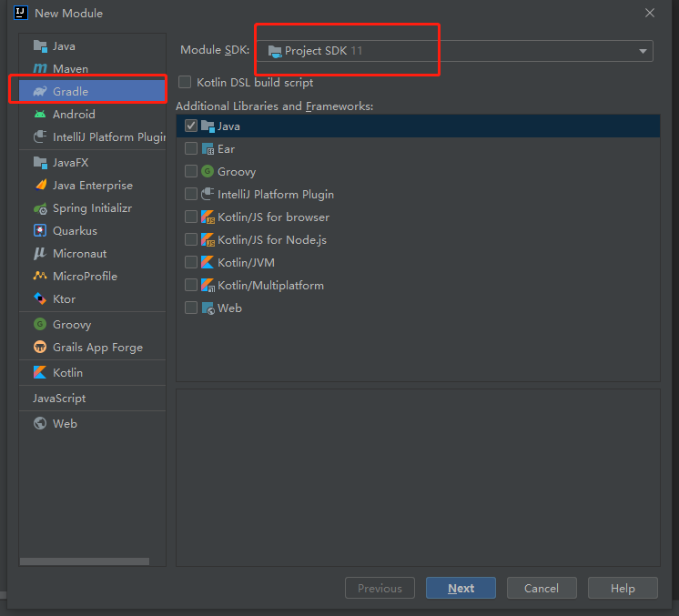The image size is (679, 616).
Task: Click the Spring Initializr leaf icon
Action: point(40,208)
